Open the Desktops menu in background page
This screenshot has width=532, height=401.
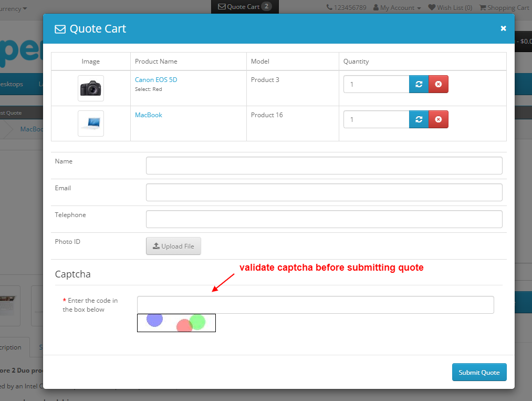coord(11,84)
